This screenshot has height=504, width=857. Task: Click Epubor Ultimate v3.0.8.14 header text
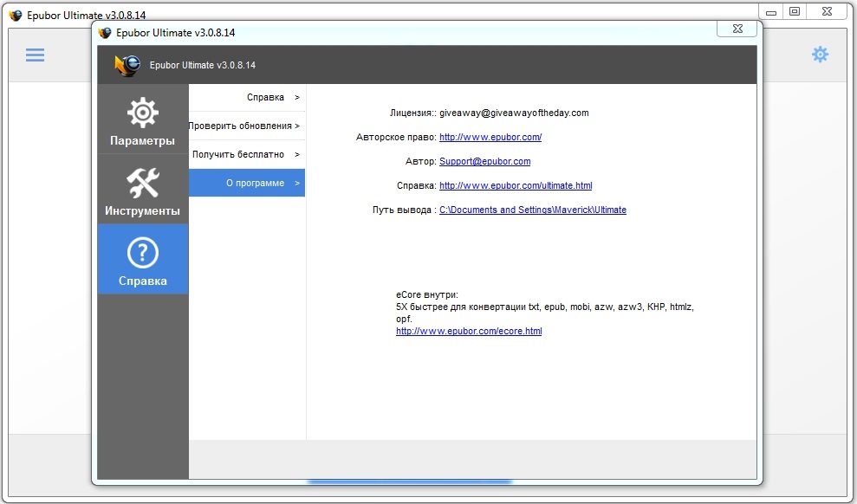point(203,65)
